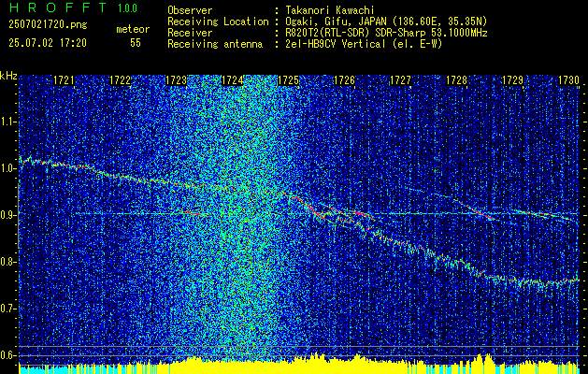The width and height of the screenshot is (588, 374).
Task: Click the 1727 time marker
Action: (400, 79)
